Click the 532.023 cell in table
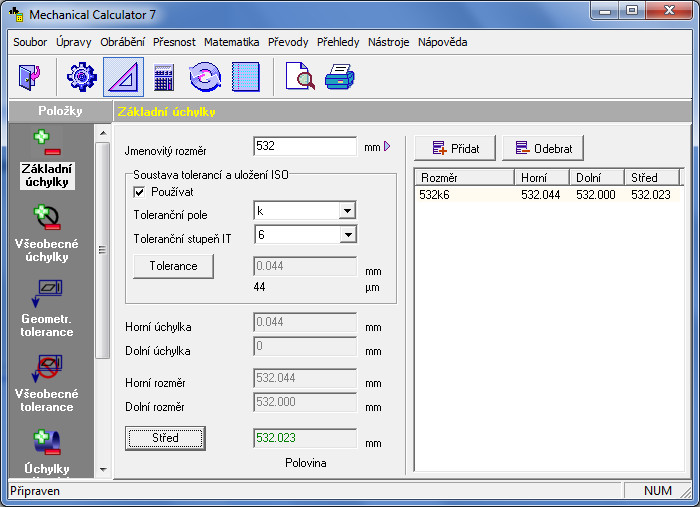700x507 pixels. coord(651,195)
